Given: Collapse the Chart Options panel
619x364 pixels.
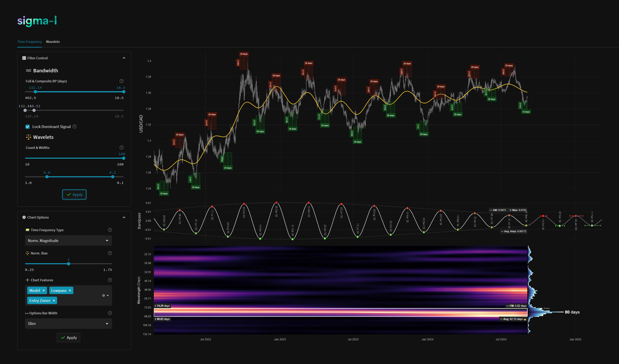Looking at the screenshot, I should [124, 217].
